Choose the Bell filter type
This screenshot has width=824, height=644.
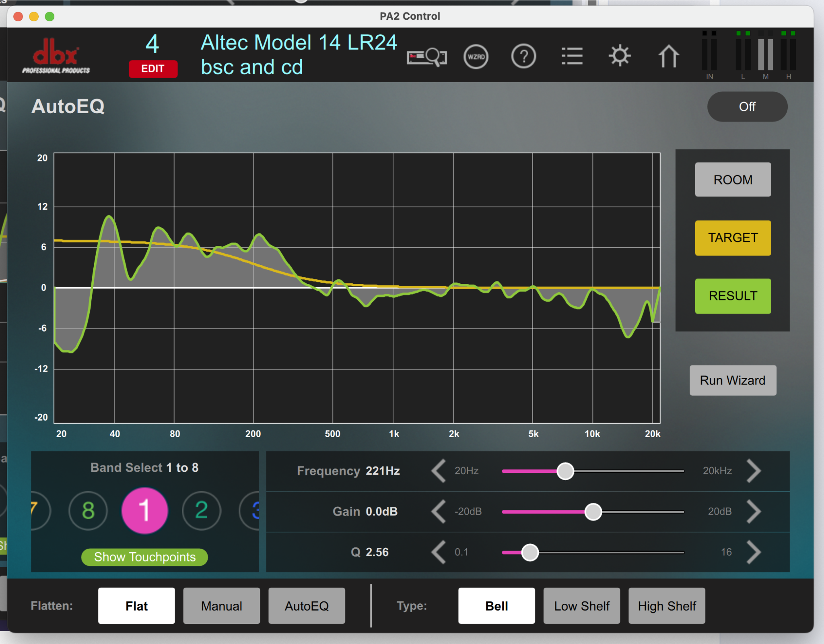pos(496,606)
